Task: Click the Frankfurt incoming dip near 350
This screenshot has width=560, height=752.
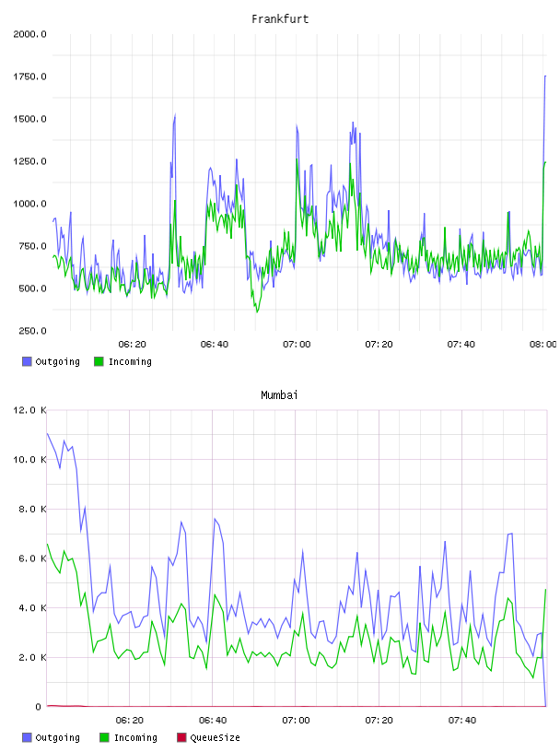Action: [x=257, y=311]
